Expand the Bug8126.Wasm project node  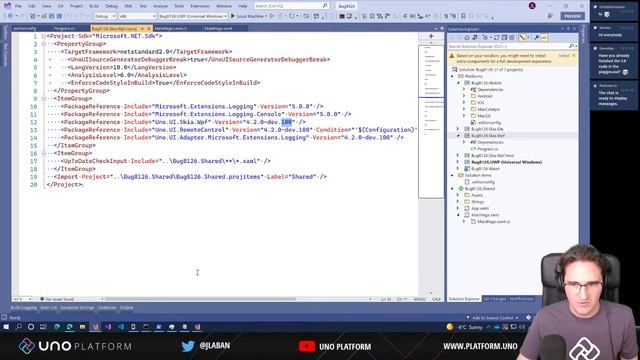pos(458,169)
